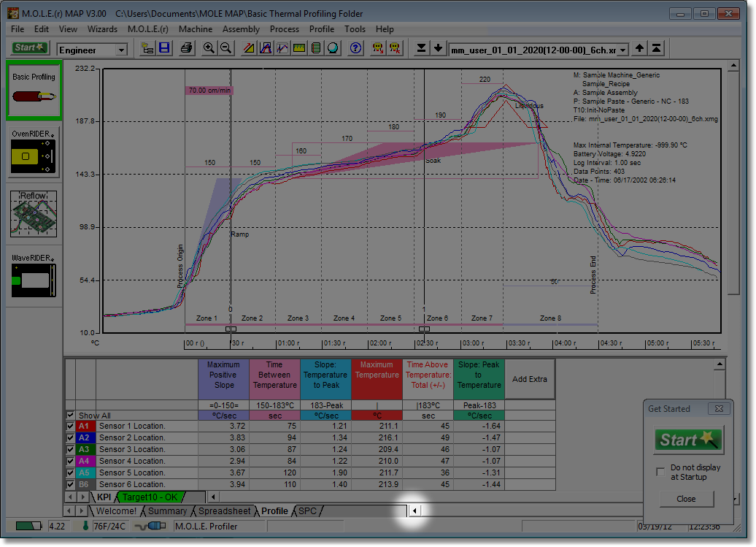Uncheck Sensor 3 Location checkbox
Viewport: 756px width, 547px height.
tap(70, 449)
